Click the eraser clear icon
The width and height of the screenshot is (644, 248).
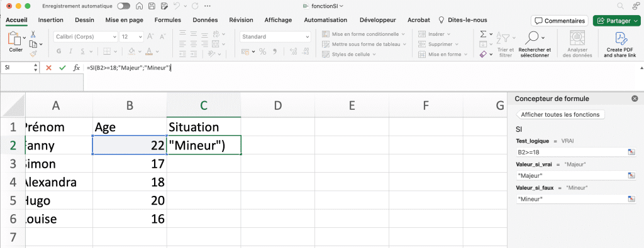484,54
